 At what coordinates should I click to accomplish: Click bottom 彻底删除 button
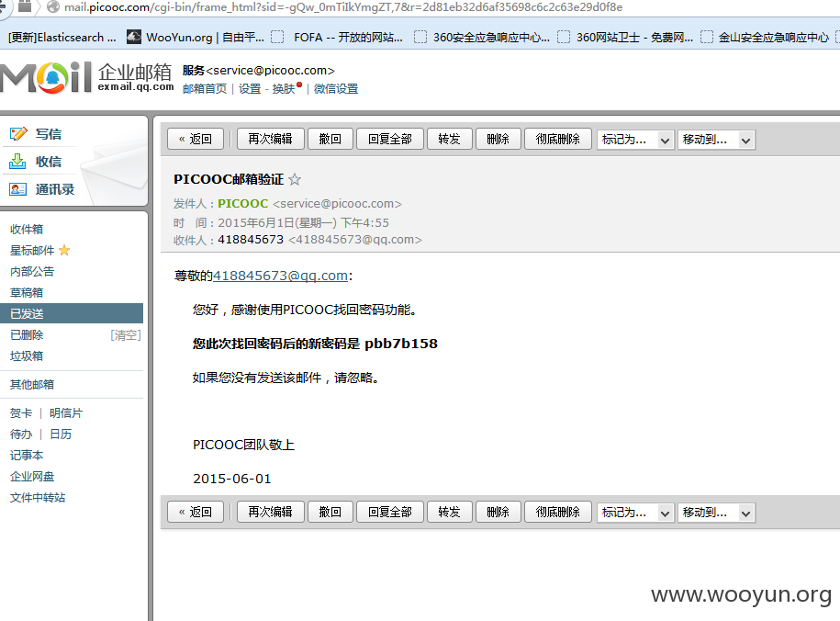click(x=557, y=512)
